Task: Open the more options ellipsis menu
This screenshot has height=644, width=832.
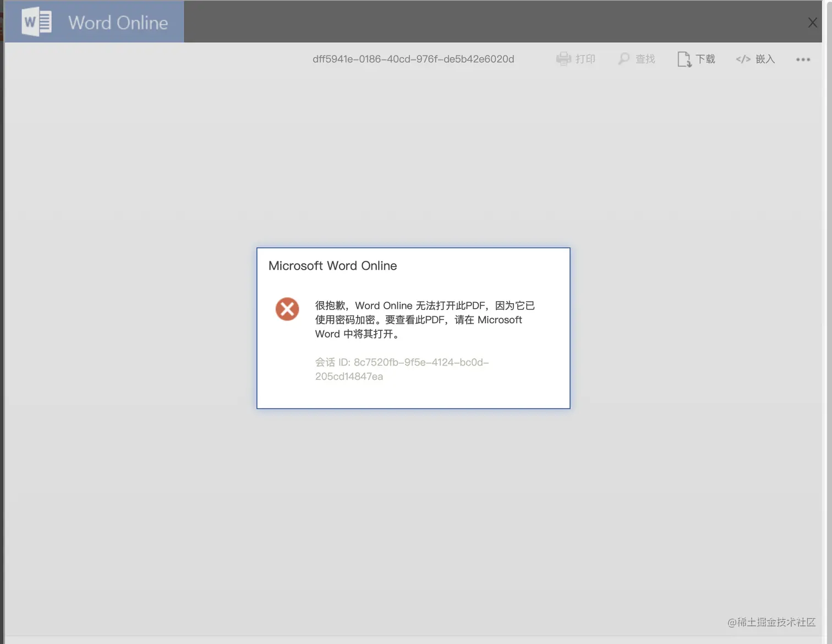Action: click(x=803, y=59)
